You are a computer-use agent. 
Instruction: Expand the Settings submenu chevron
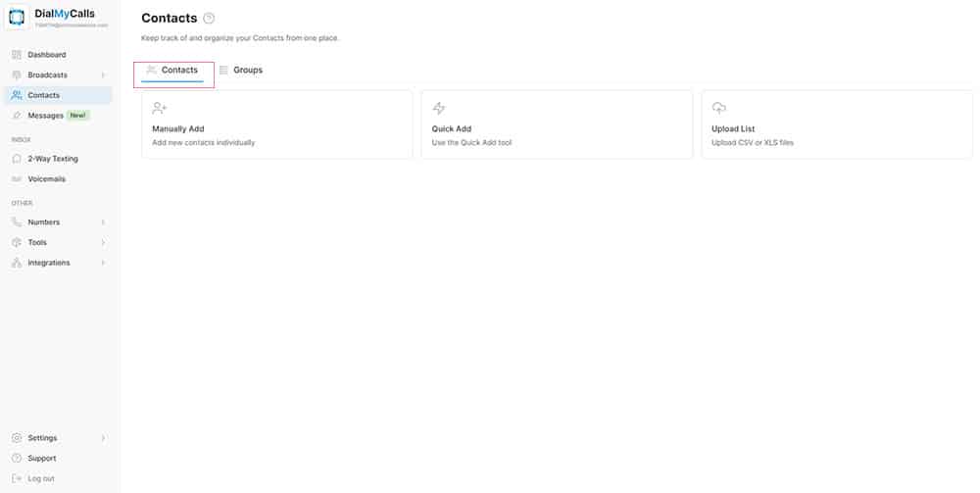[x=103, y=438]
